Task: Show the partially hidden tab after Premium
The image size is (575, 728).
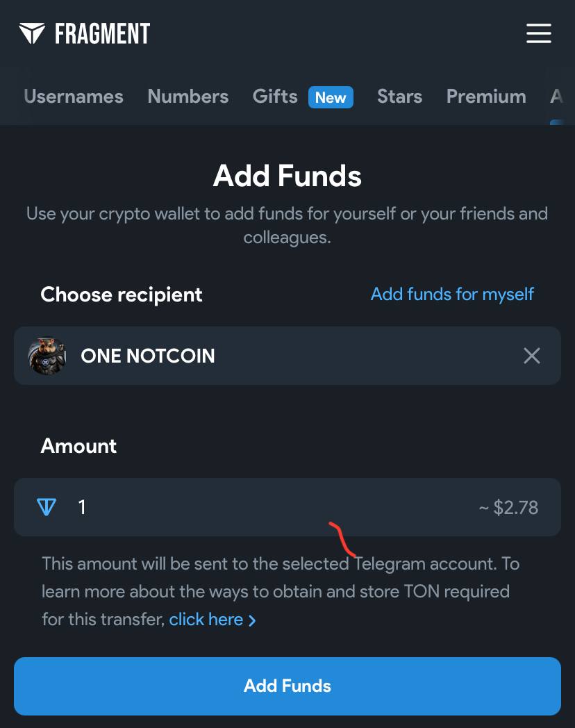Action: coord(556,97)
